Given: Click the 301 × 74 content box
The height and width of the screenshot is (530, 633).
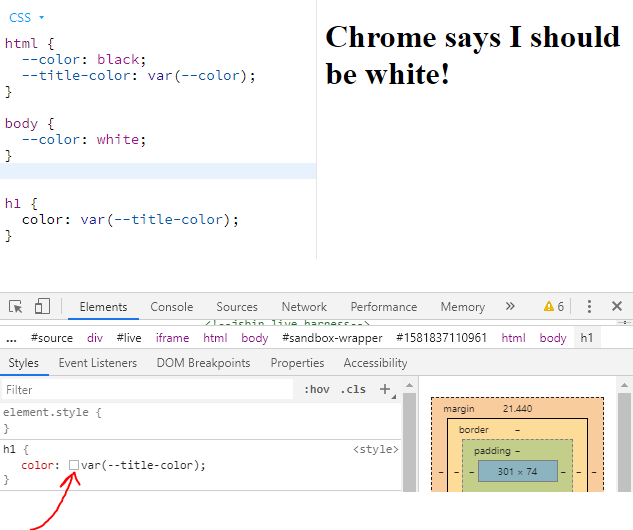Looking at the screenshot, I should [518, 471].
